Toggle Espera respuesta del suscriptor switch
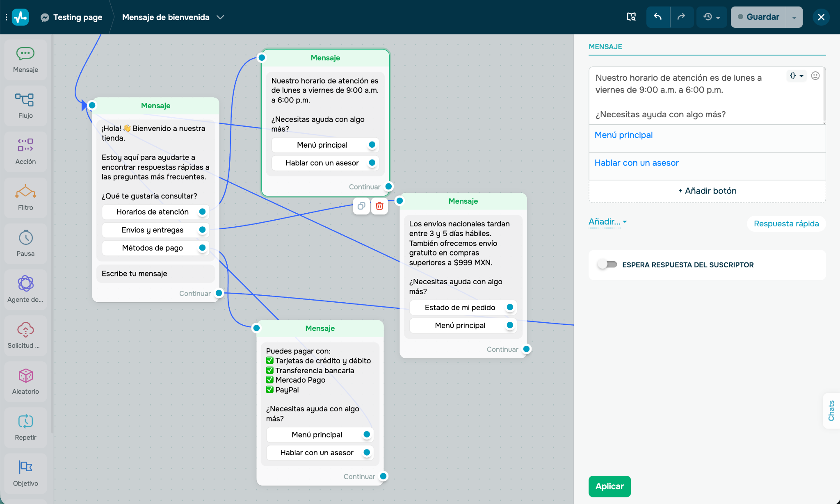840x504 pixels. (607, 265)
